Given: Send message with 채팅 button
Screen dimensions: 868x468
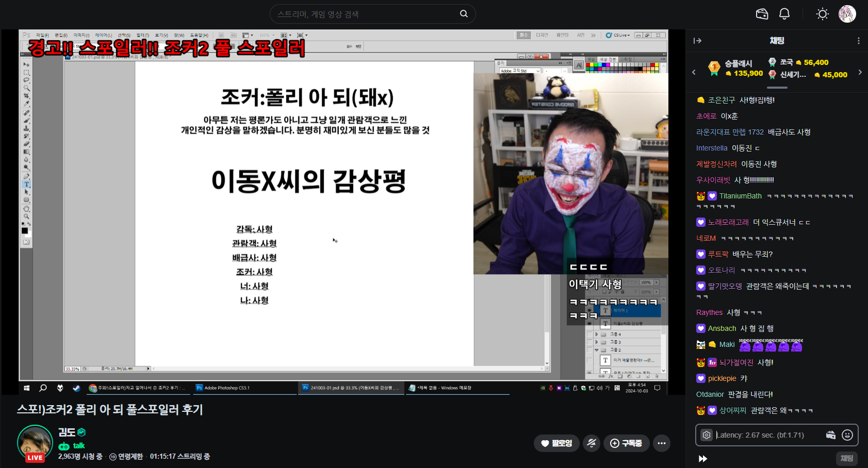Looking at the screenshot, I should tap(846, 458).
